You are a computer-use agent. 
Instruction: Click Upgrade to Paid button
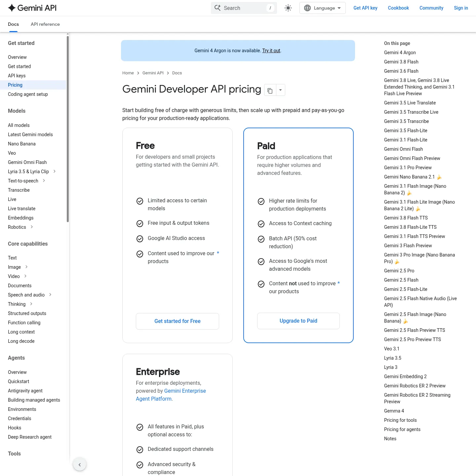coord(298,321)
